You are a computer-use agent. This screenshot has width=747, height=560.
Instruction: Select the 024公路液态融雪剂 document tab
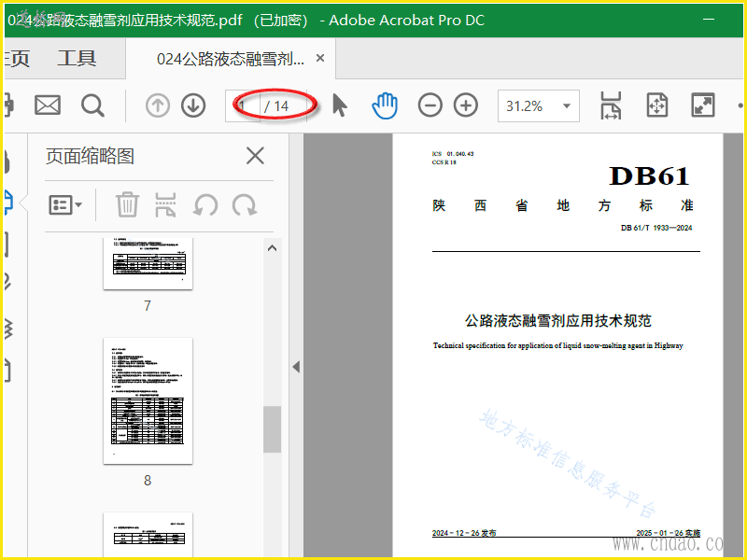231,59
